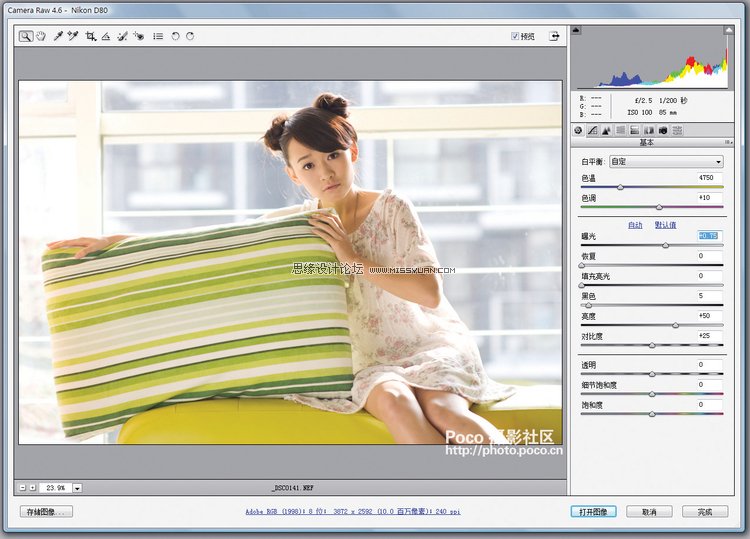Open the Detail sharpening tab
Viewport: 750px width, 539px height.
pyautogui.click(x=607, y=130)
